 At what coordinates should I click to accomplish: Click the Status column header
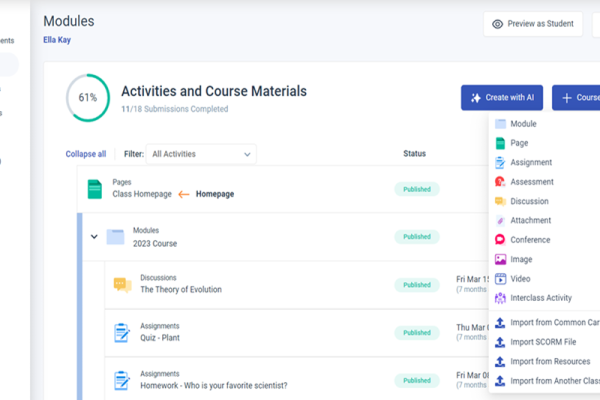point(414,153)
